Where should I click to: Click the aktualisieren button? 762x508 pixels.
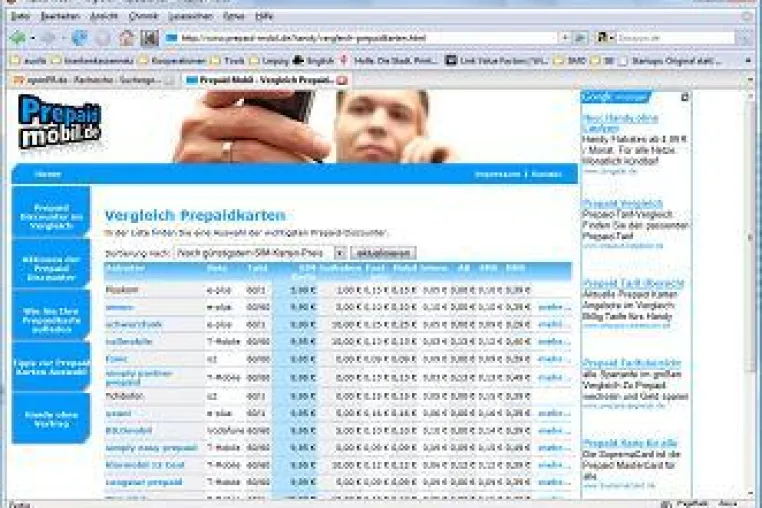click(383, 253)
